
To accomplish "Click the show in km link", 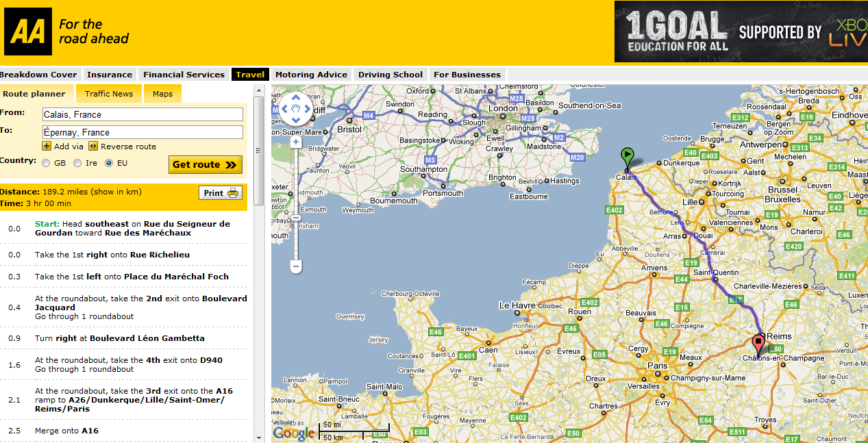I will [x=116, y=192].
